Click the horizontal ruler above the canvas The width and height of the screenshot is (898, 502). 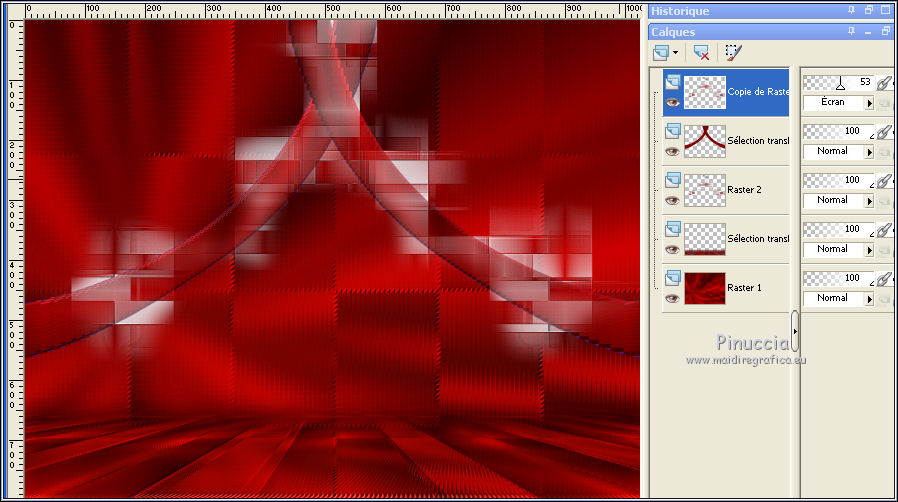332,10
